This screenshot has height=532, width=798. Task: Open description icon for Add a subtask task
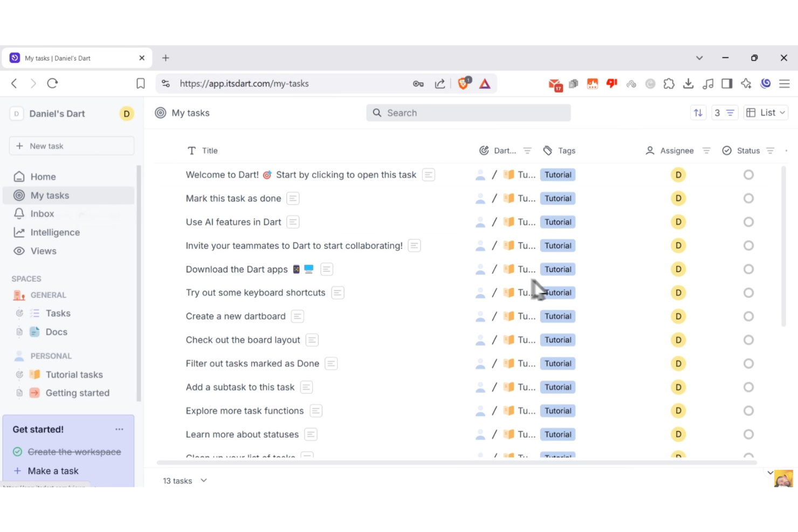coord(306,387)
